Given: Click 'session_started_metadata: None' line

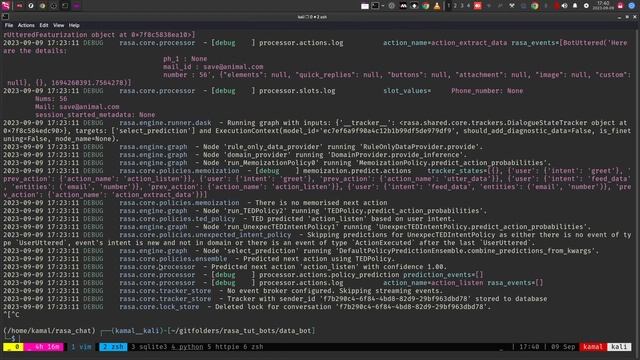Looking at the screenshot, I should [95, 115].
